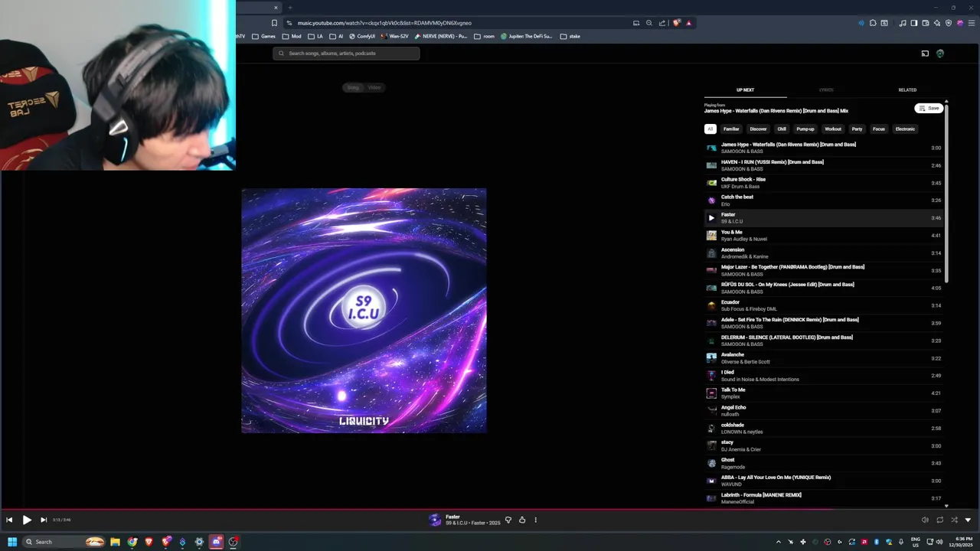Screen dimensions: 980x551
Task: Select the Chill filter chip
Action: pyautogui.click(x=782, y=129)
